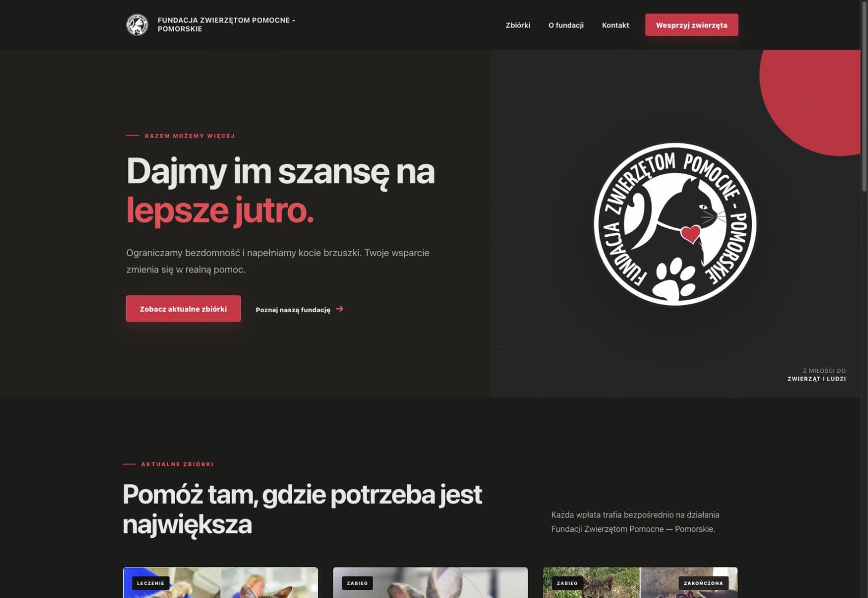
Task: Click the ZABIEG badge on the middle card
Action: click(357, 583)
